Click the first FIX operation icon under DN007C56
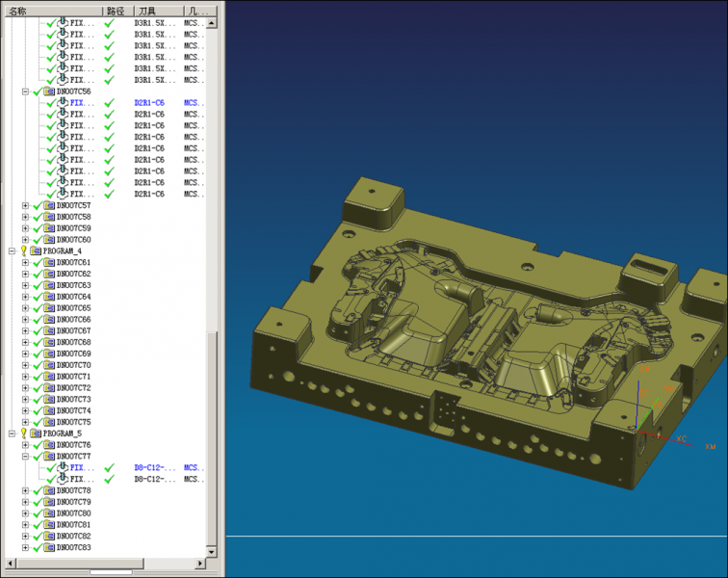 coord(63,103)
